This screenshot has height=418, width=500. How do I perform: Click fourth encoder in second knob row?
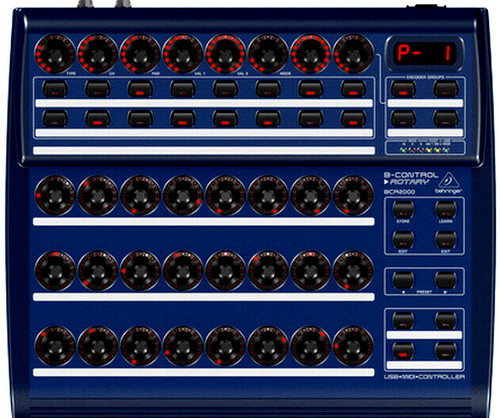[183, 196]
